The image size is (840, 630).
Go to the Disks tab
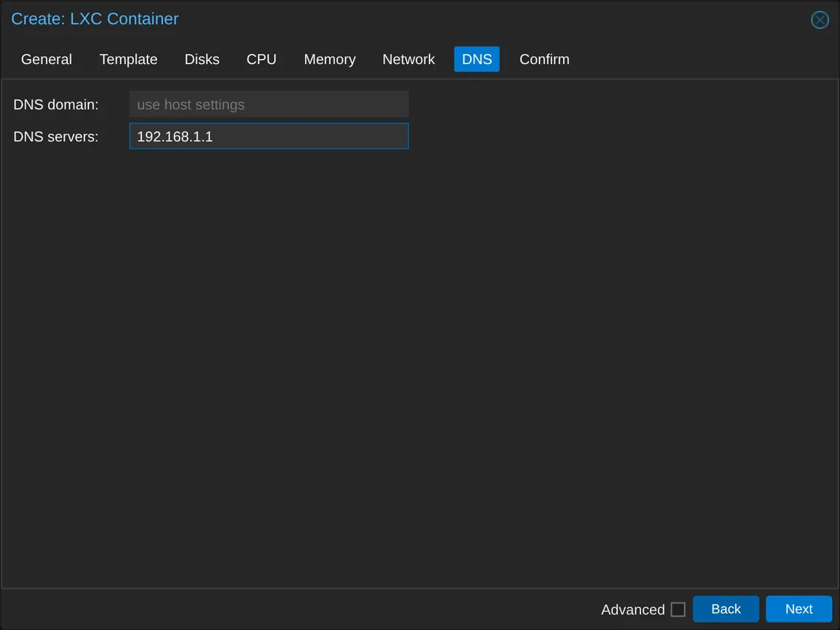coord(202,59)
